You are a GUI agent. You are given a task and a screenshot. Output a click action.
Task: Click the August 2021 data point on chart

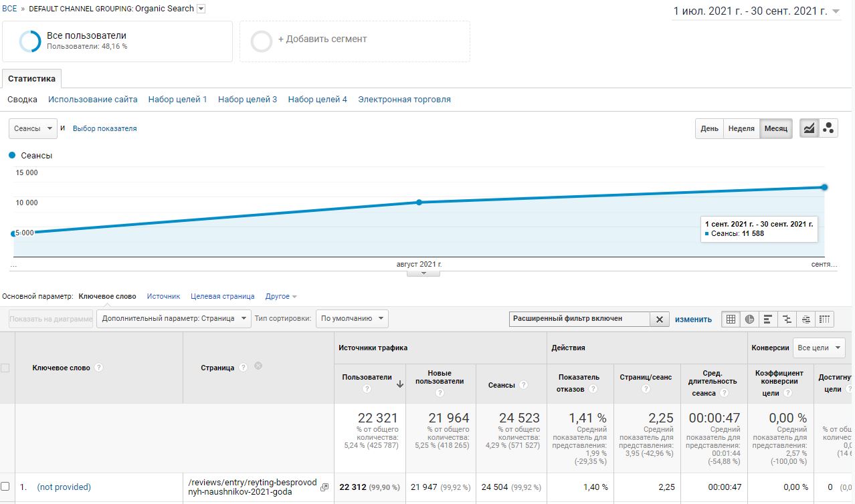point(419,202)
